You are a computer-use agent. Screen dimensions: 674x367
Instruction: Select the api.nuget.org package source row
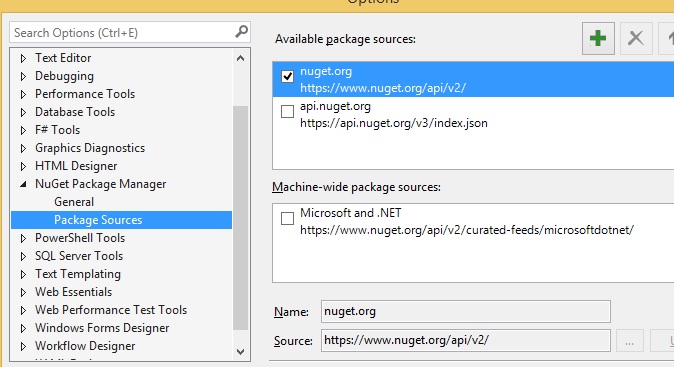click(x=473, y=114)
